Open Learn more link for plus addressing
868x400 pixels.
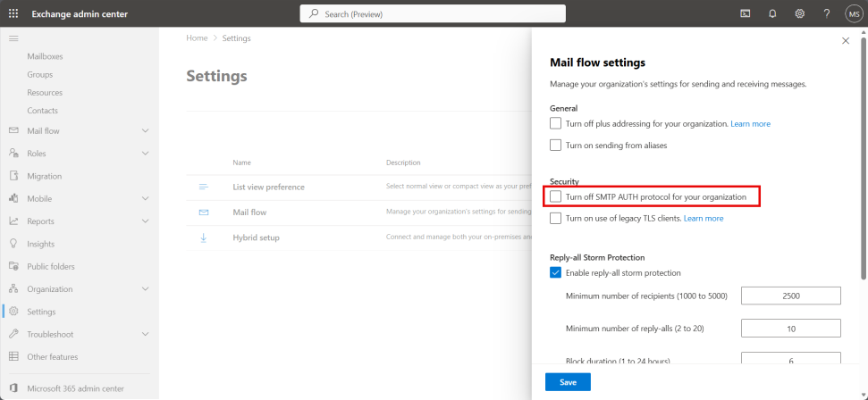point(750,124)
